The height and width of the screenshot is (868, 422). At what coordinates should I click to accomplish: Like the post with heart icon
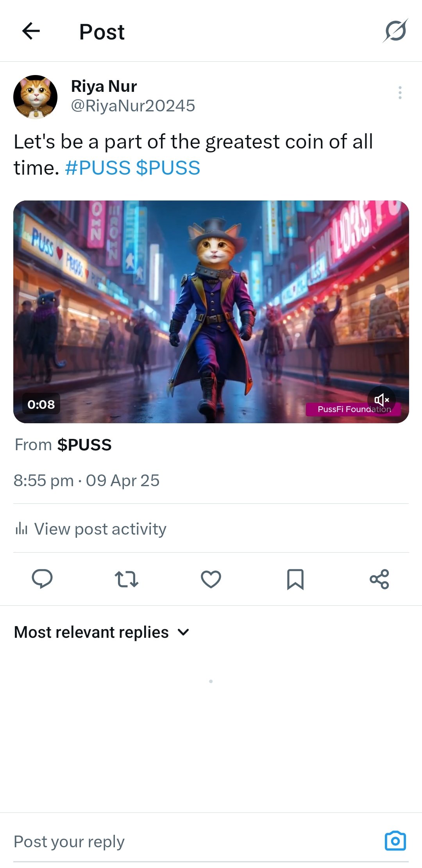[x=211, y=579]
